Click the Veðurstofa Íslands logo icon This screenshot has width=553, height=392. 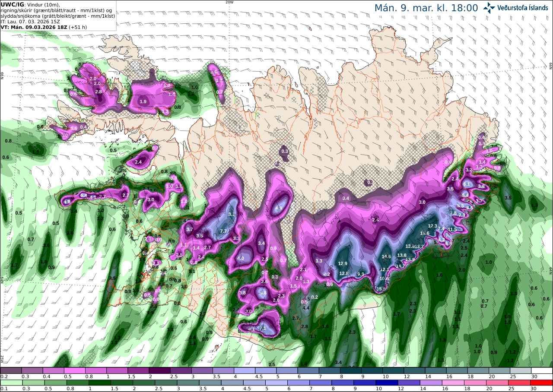click(x=489, y=8)
